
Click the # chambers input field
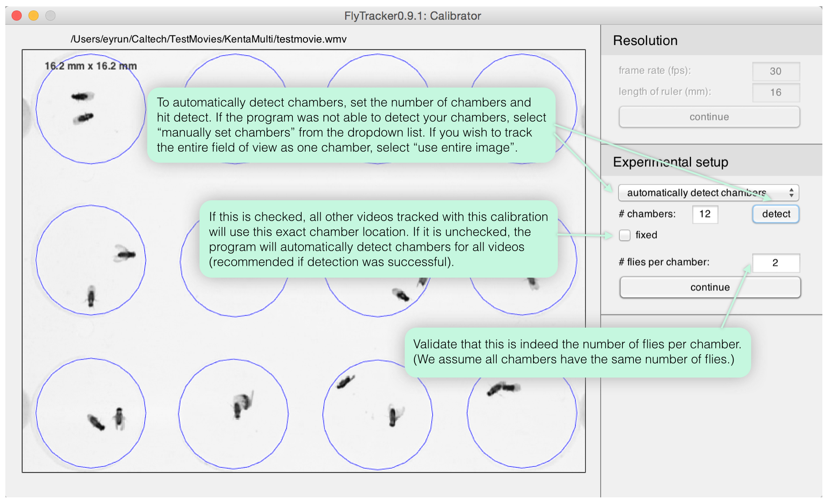705,214
